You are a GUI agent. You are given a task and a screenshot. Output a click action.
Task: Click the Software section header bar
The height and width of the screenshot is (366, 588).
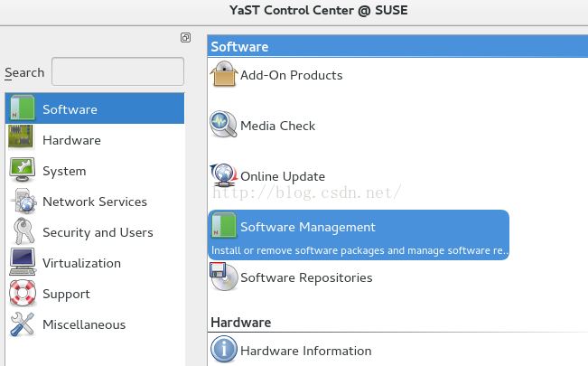(x=397, y=46)
